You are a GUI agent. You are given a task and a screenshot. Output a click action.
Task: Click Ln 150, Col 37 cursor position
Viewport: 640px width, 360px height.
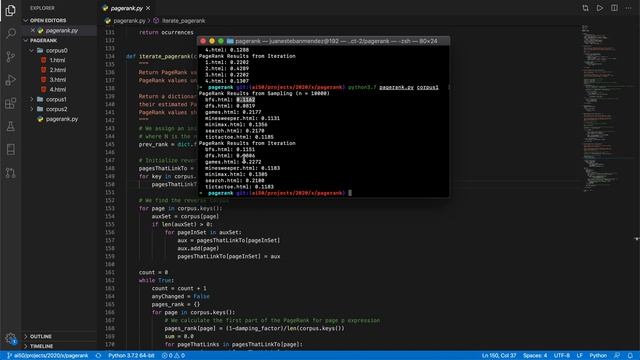(x=499, y=356)
